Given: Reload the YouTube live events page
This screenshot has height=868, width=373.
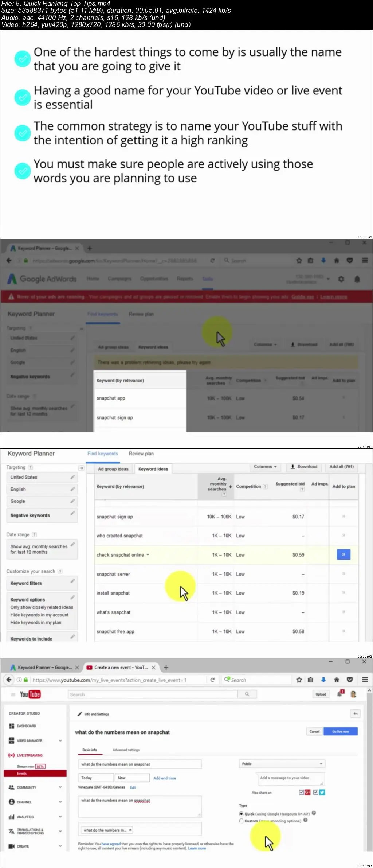Looking at the screenshot, I should (212, 680).
